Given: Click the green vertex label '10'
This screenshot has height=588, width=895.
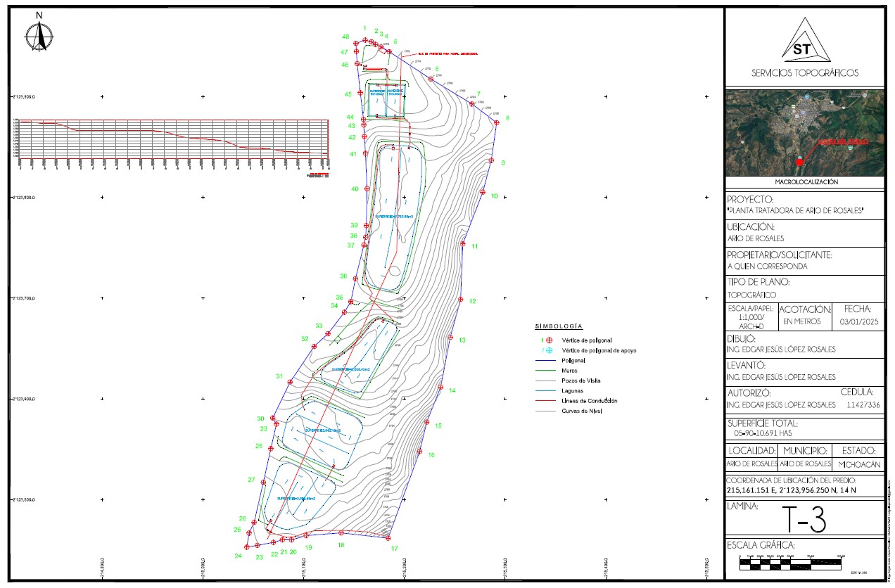Looking at the screenshot, I should point(494,196).
